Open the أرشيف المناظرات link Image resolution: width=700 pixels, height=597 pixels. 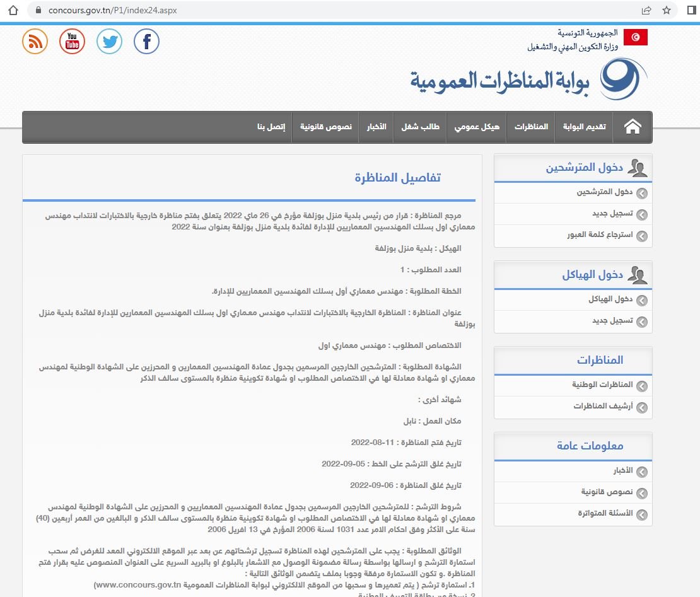pos(603,407)
